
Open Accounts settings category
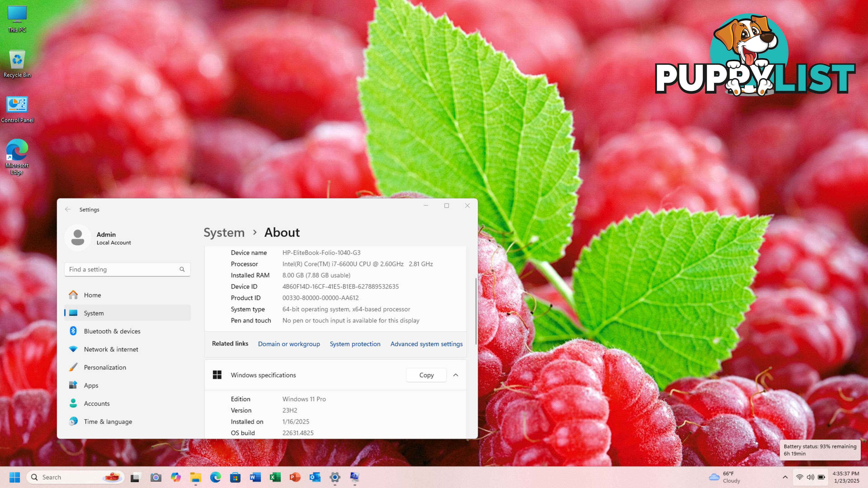[127, 403]
